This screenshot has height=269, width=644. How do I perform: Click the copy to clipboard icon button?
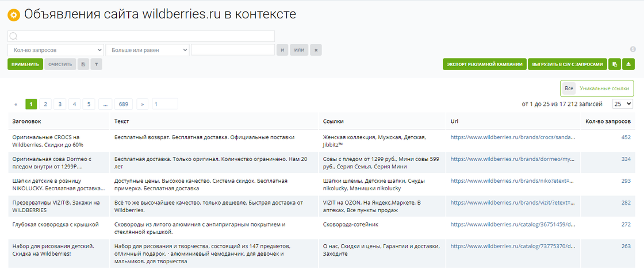(615, 64)
